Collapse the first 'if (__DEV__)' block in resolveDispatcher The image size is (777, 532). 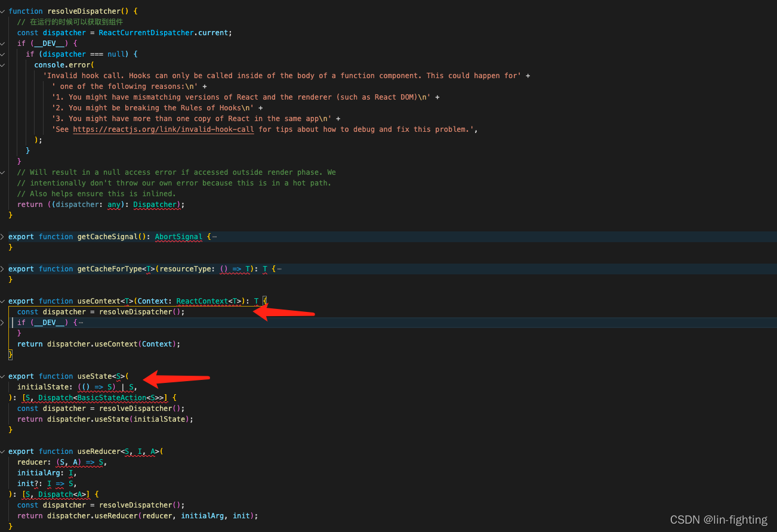point(2,44)
